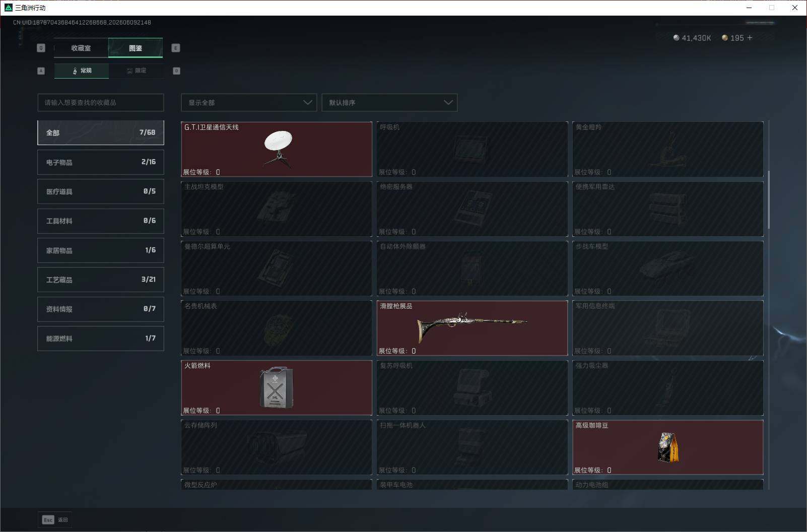Close the 三角洲行动 window
The width and height of the screenshot is (807, 532).
click(795, 8)
